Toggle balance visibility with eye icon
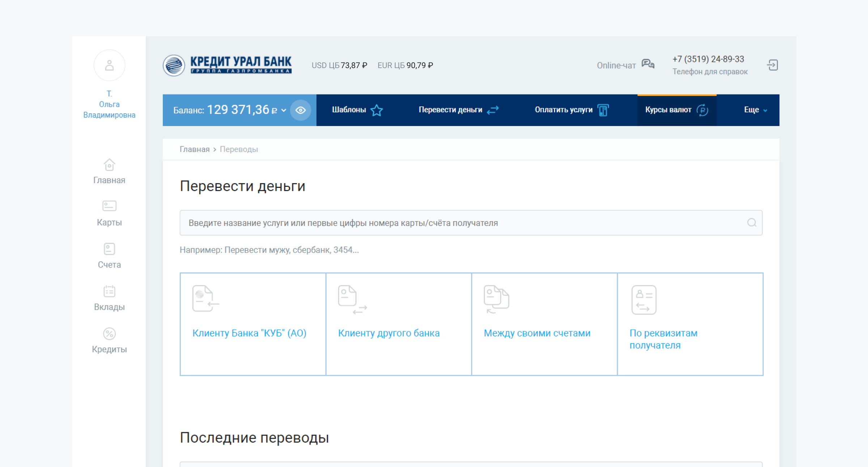The image size is (868, 467). (301, 110)
